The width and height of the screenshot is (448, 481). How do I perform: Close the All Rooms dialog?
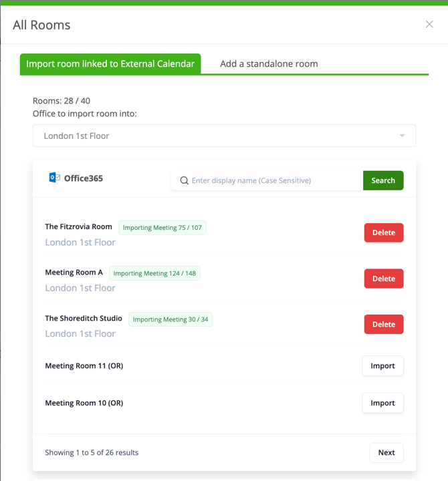(429, 24)
